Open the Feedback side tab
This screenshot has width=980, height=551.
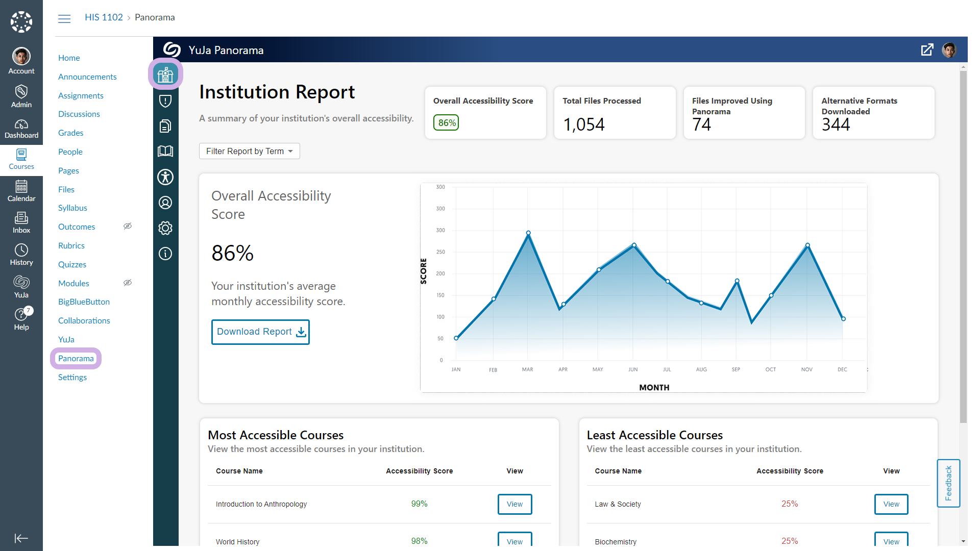pyautogui.click(x=948, y=483)
